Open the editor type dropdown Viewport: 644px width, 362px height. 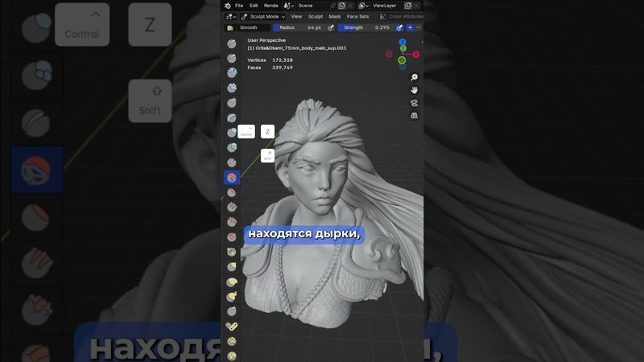click(x=231, y=16)
